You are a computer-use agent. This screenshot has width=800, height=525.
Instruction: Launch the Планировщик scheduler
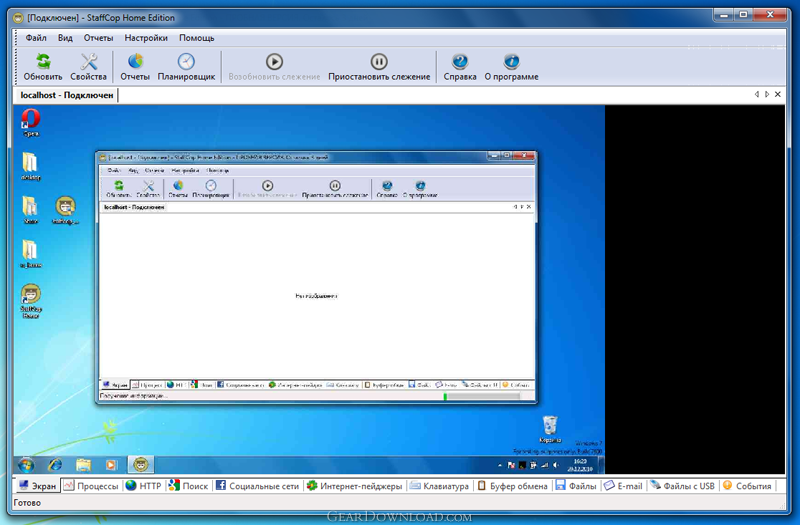coord(186,67)
